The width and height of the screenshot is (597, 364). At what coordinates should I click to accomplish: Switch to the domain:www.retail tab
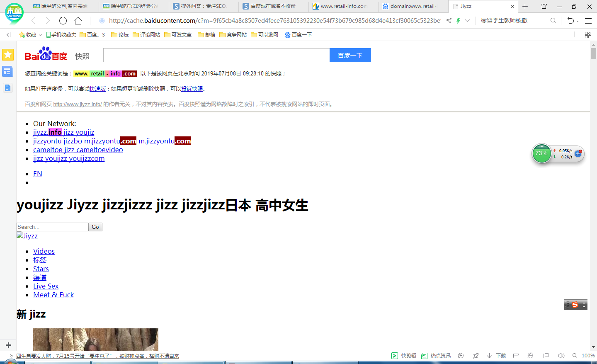pos(413,6)
